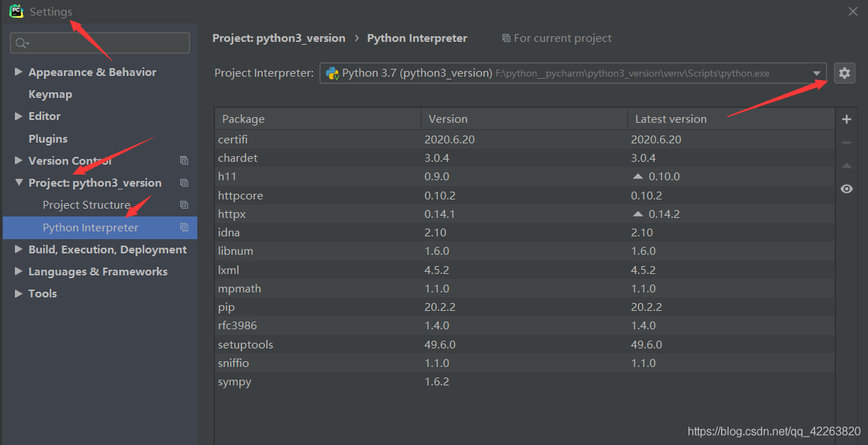Open the Project Interpreter dropdown
The height and width of the screenshot is (445, 868).
coord(817,73)
